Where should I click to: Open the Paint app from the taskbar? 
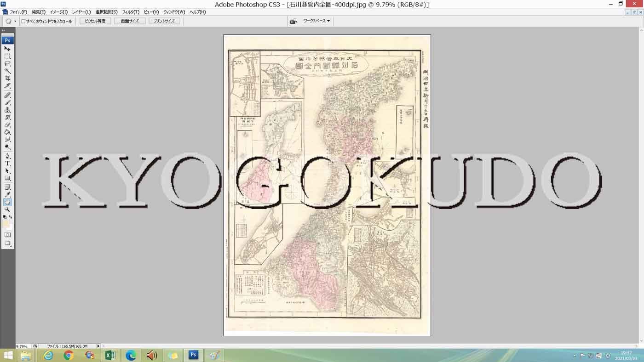pyautogui.click(x=214, y=355)
